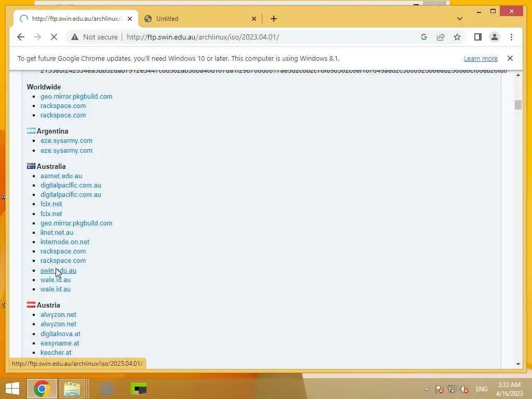
Task: Open the first digitalpacific.com.au link
Action: coord(71,185)
